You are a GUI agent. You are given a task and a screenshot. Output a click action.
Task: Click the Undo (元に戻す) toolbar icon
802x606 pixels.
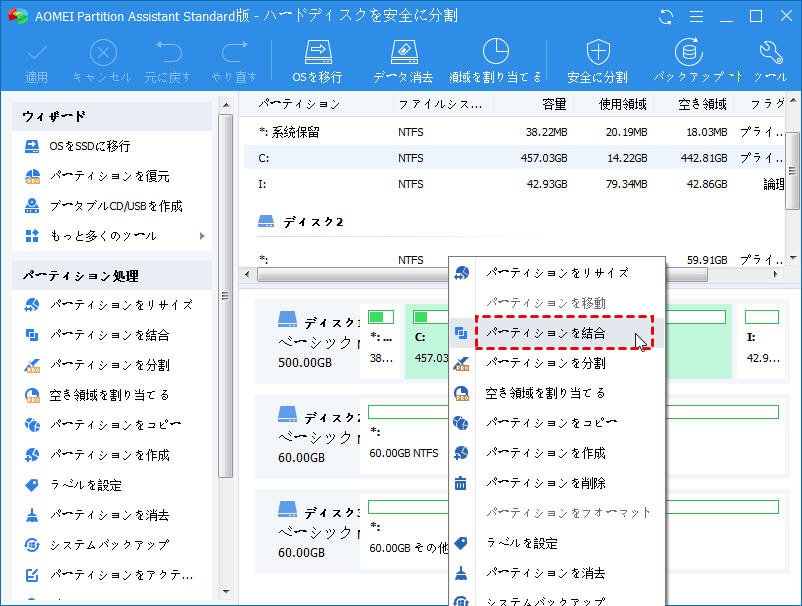click(x=168, y=53)
